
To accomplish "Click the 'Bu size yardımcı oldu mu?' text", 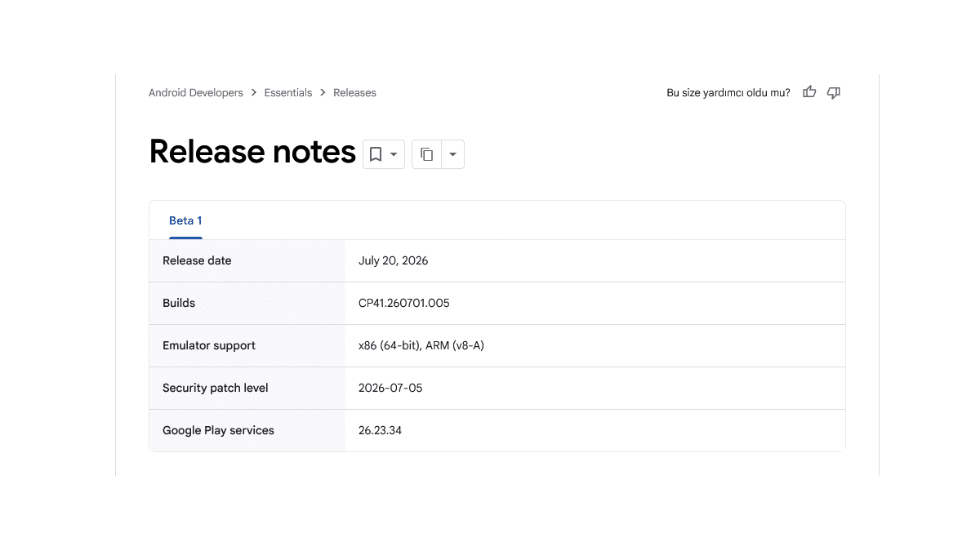I will tap(728, 93).
